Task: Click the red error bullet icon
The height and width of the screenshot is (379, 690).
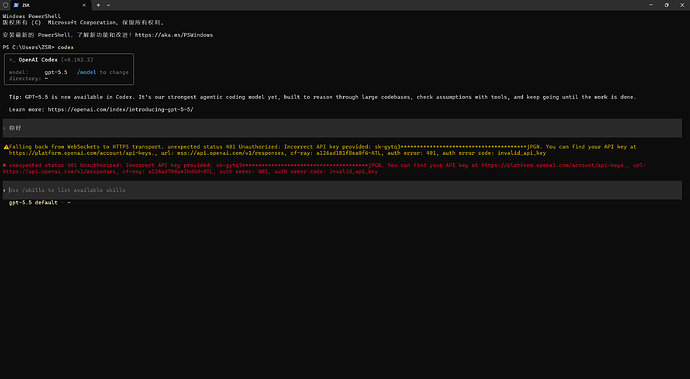Action: [x=4, y=166]
